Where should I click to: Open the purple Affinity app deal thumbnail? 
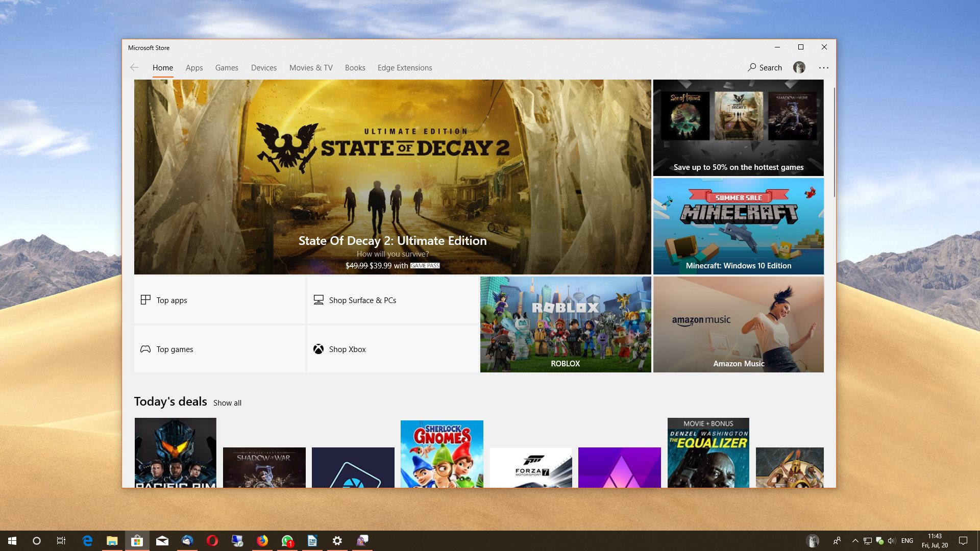click(620, 467)
